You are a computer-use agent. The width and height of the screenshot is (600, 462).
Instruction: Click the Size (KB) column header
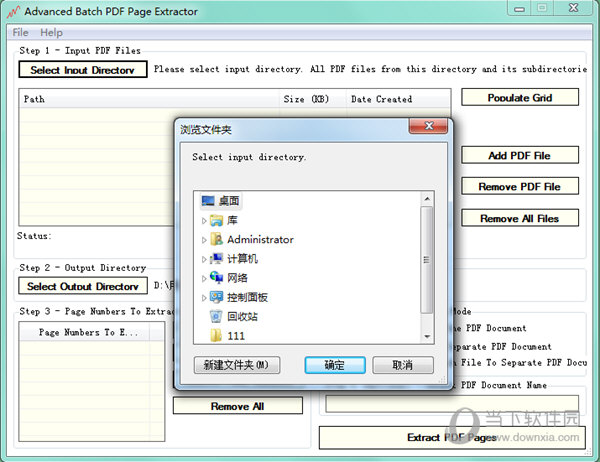(313, 99)
